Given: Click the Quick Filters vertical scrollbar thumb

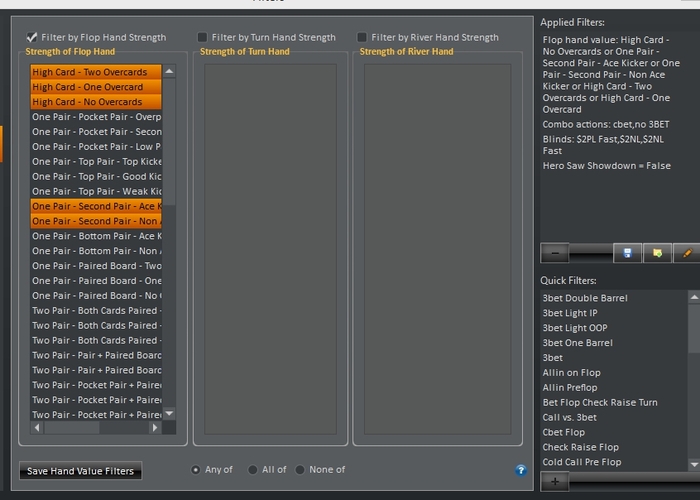Looking at the screenshot, I should (694, 329).
